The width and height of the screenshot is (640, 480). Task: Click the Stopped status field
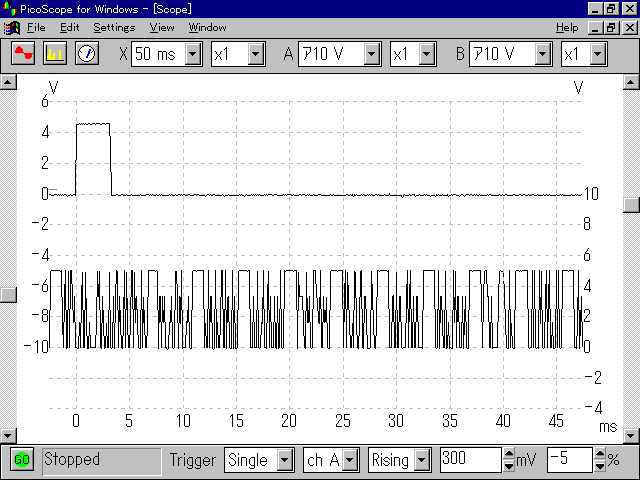(x=102, y=460)
